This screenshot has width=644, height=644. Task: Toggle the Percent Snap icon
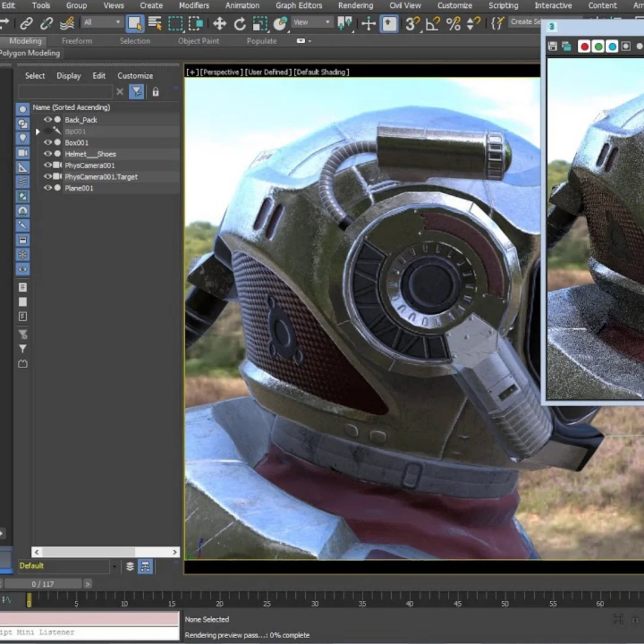click(x=453, y=24)
